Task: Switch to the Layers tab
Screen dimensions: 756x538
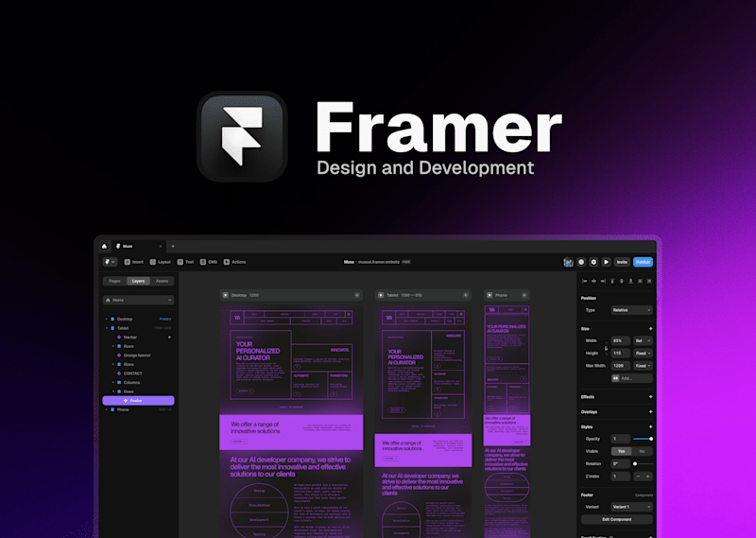Action: pyautogui.click(x=138, y=281)
